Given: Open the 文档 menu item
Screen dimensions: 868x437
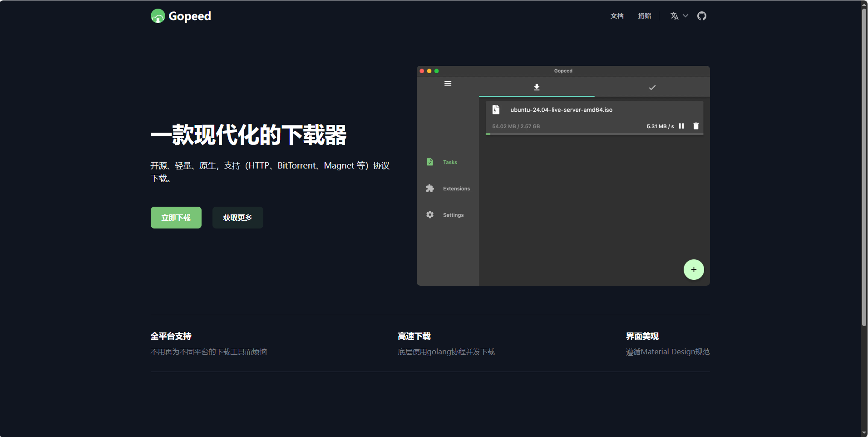Looking at the screenshot, I should coord(616,16).
